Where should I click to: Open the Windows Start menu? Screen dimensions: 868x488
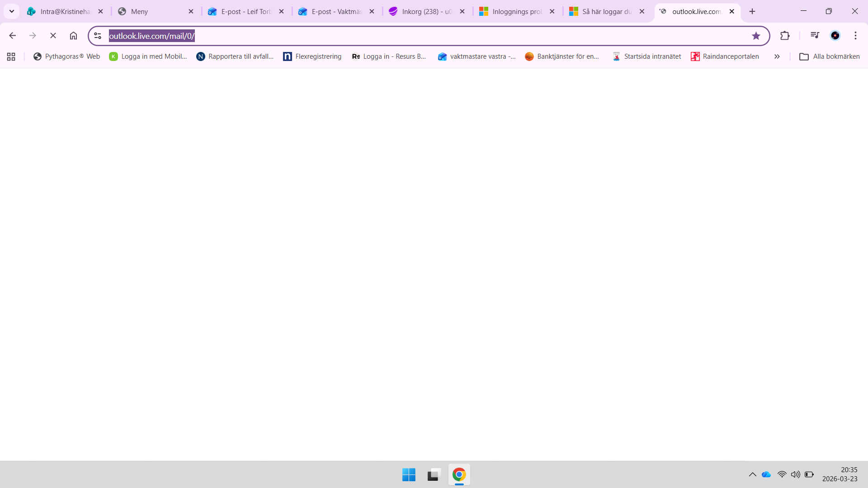pos(409,474)
